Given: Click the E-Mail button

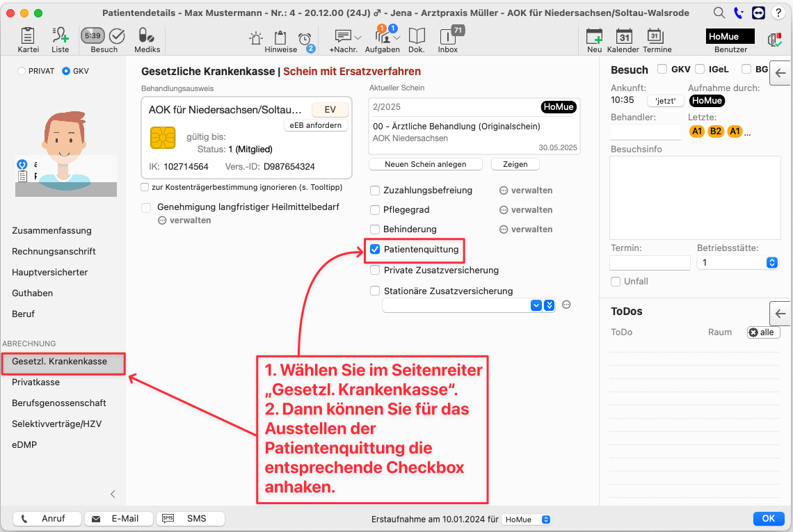Looking at the screenshot, I should (118, 518).
